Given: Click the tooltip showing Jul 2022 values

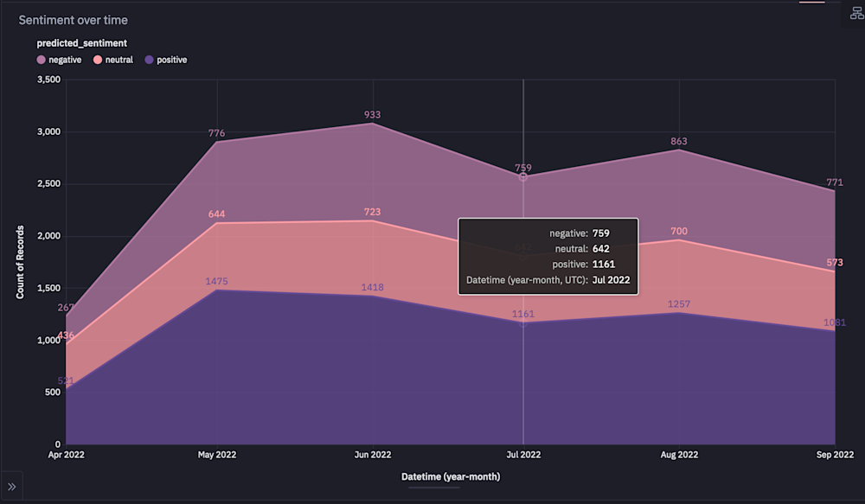Looking at the screenshot, I should coord(548,256).
